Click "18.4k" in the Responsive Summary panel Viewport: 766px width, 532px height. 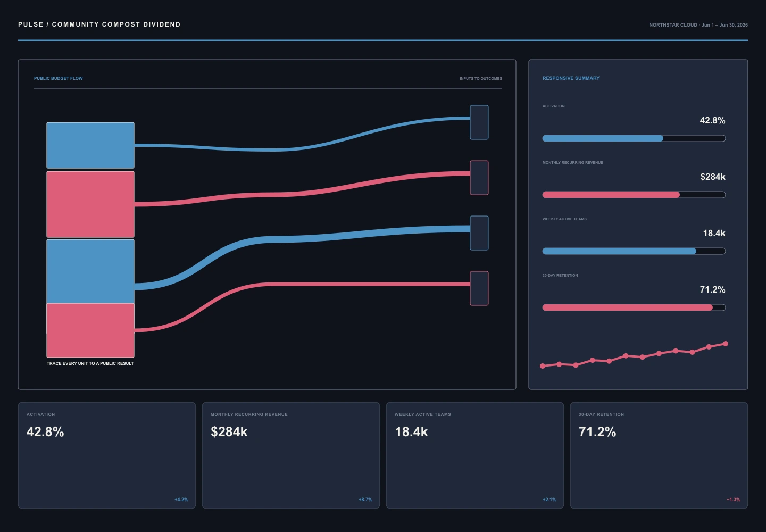714,234
